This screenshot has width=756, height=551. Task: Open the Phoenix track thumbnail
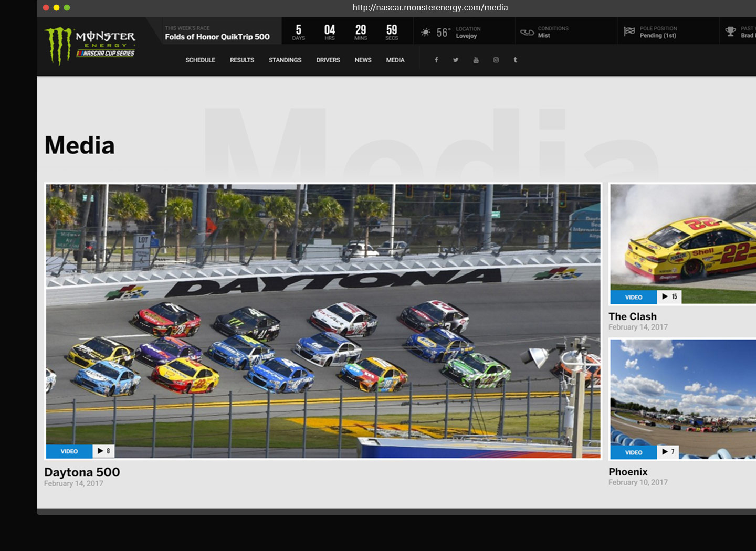pyautogui.click(x=682, y=399)
